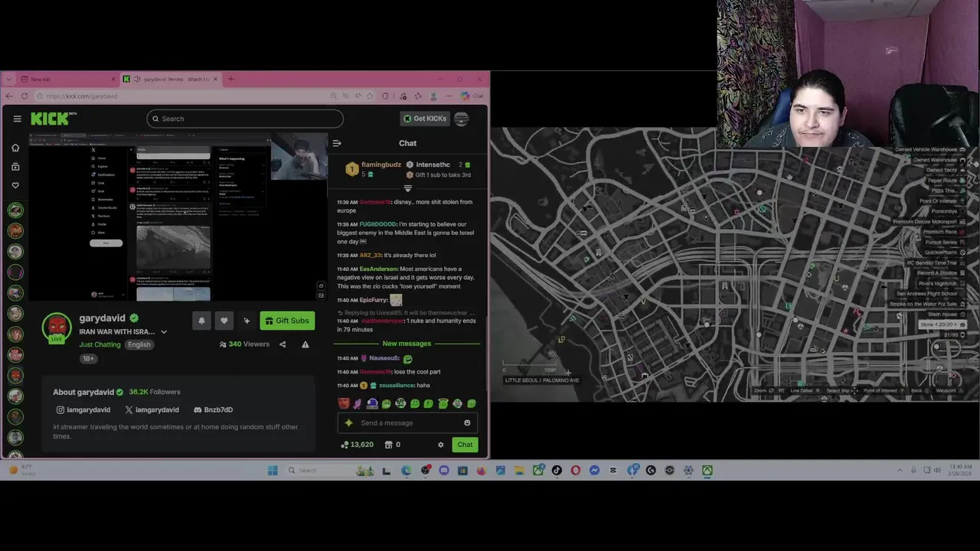
Task: Click the 18+ tag badge
Action: point(89,358)
